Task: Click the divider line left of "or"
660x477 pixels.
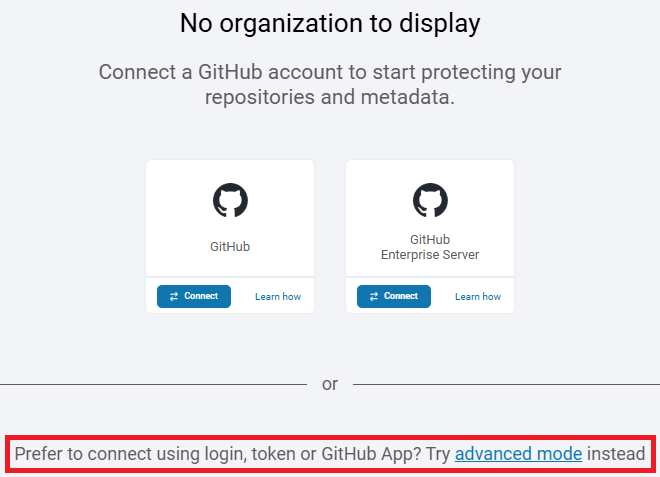Action: coord(150,383)
